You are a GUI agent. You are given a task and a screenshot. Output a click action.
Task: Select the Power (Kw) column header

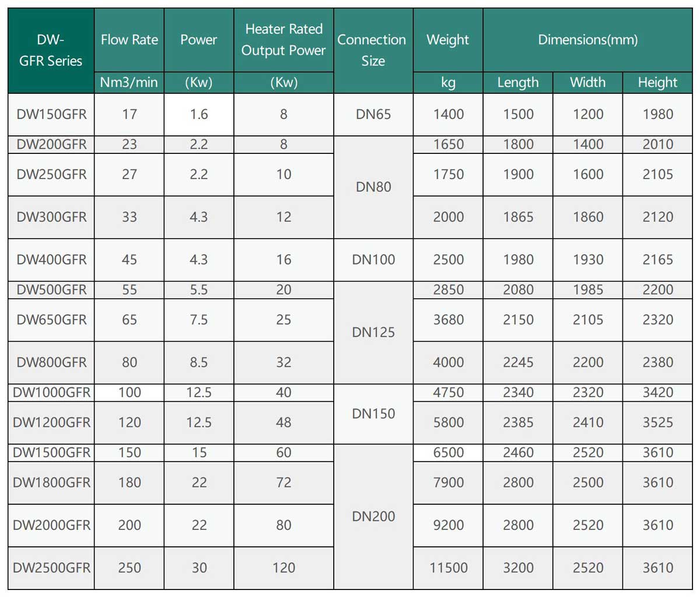point(198,40)
